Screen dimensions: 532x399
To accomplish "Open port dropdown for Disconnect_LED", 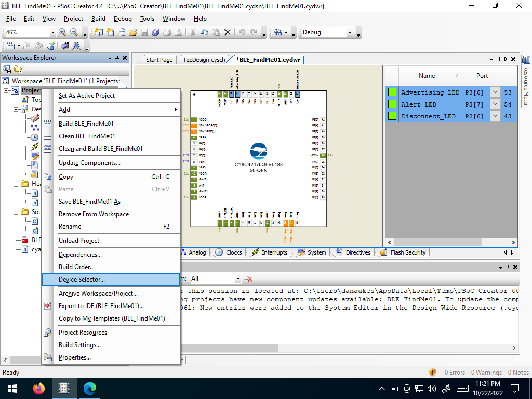I will click(495, 116).
